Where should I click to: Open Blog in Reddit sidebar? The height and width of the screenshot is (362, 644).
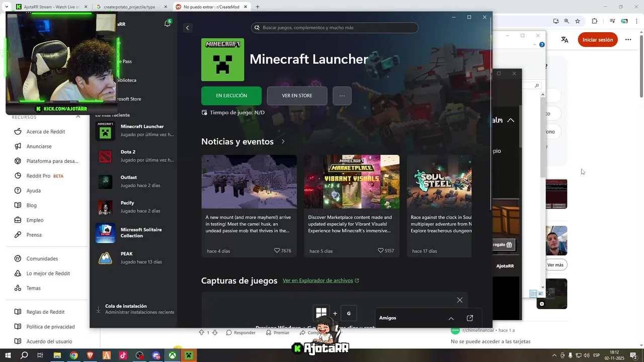[x=31, y=205]
